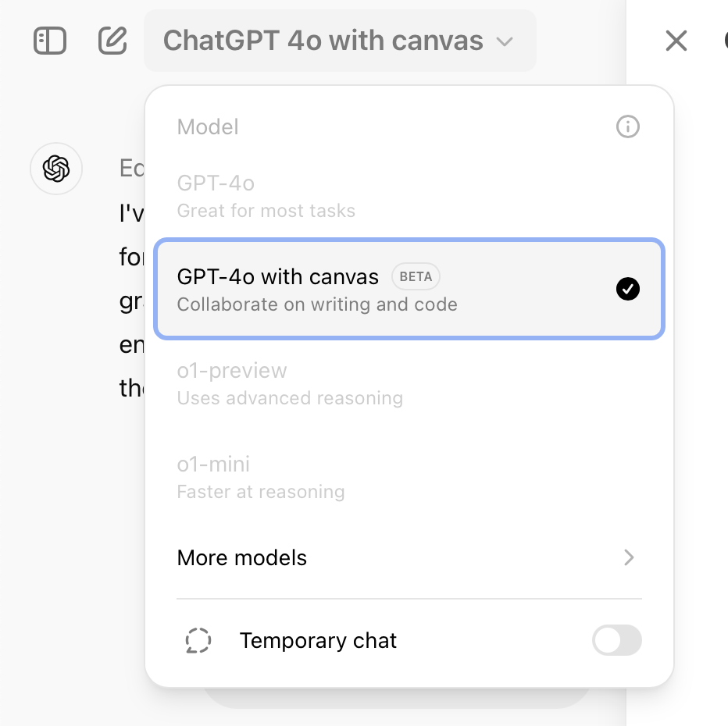Open the model info circle icon
Screen dimensions: 728x726
pos(628,126)
